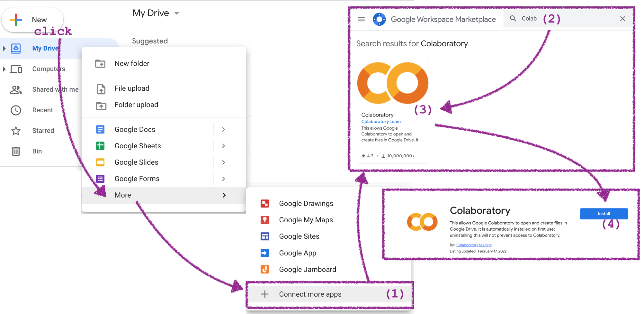The width and height of the screenshot is (644, 314).
Task: Select Google My Maps entry
Action: pyautogui.click(x=328, y=220)
